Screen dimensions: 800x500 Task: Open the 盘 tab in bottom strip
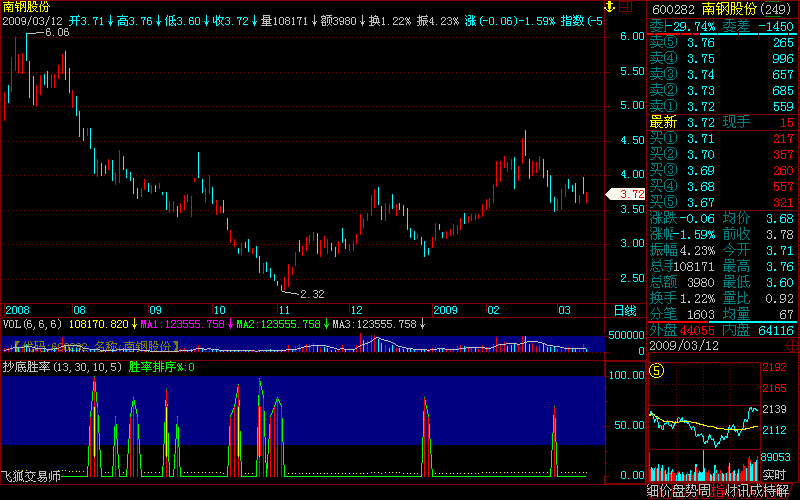coord(679,492)
